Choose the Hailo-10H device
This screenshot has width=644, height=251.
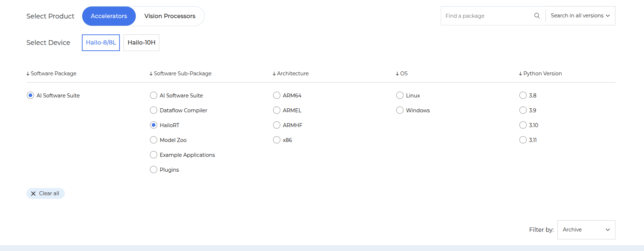click(141, 43)
